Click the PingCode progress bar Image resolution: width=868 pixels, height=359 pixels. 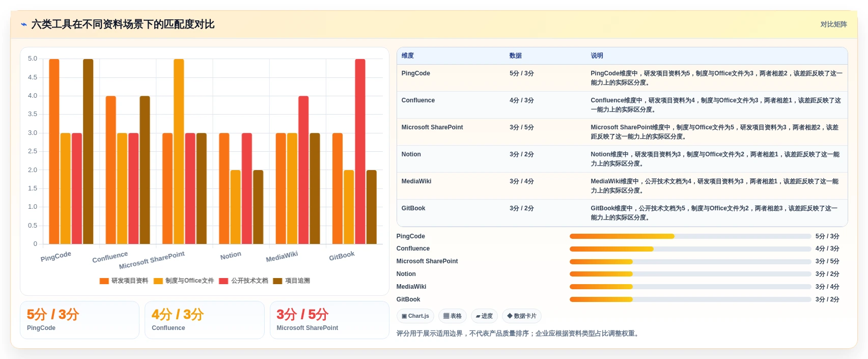(x=690, y=236)
